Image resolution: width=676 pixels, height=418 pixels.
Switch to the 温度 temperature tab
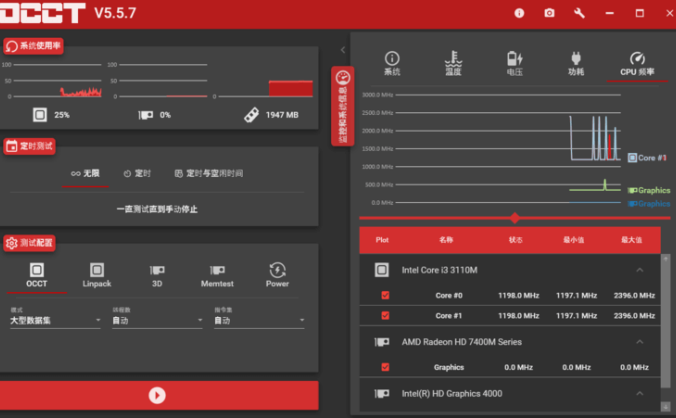pyautogui.click(x=453, y=63)
